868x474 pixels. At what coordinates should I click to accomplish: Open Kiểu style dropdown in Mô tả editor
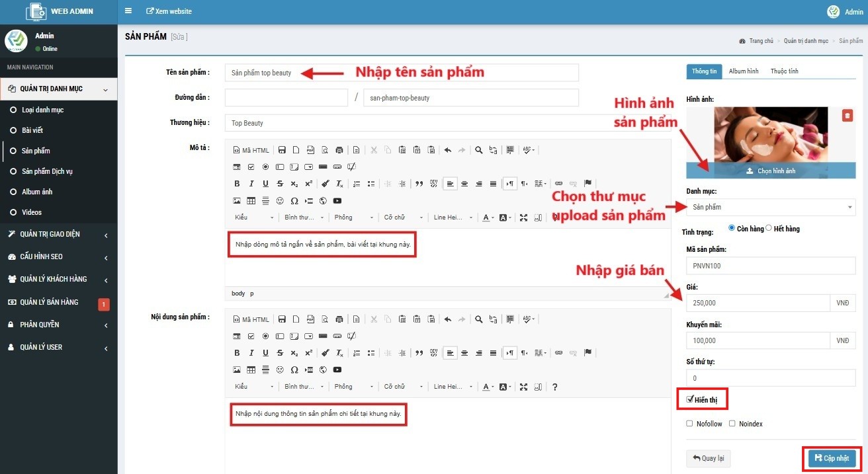pos(254,217)
